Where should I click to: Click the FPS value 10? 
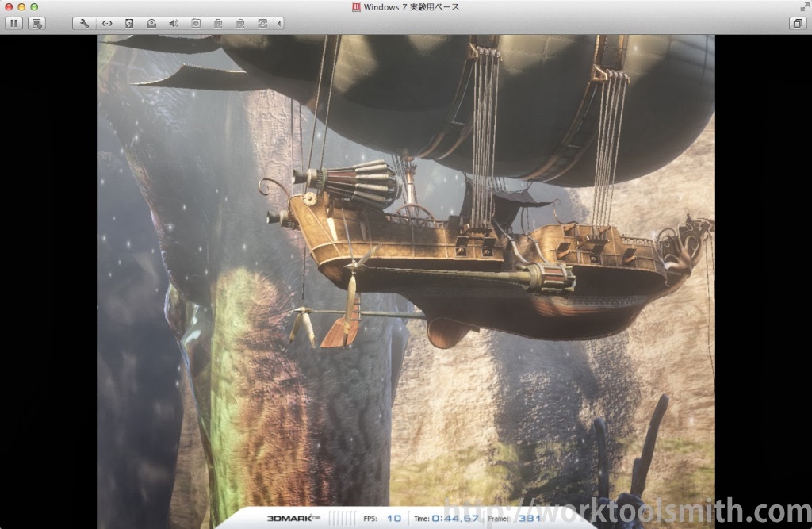click(x=393, y=518)
